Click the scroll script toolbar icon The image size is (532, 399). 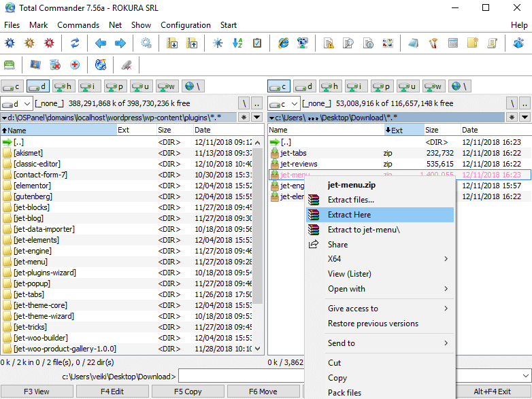[493, 43]
